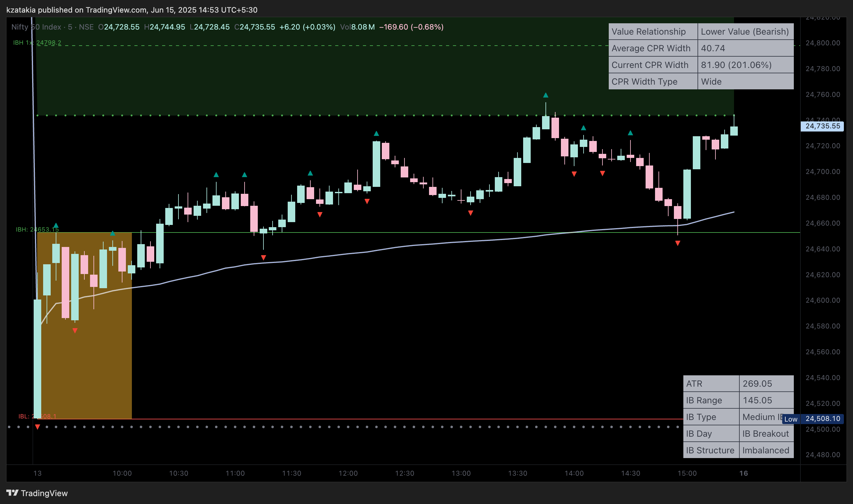Click the Value Relationship table cell

[653, 31]
